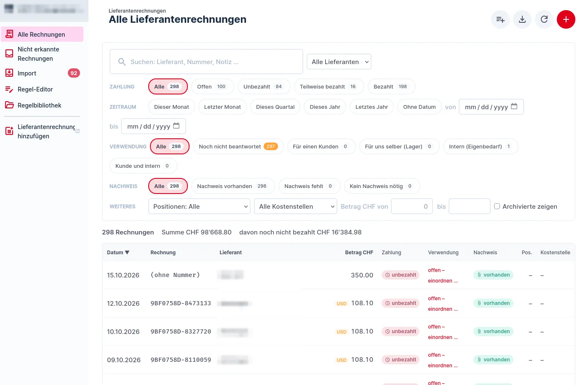Viewport: 588px width, 385px height.
Task: Open Nicht erkannte Rechnungen menu item
Action: click(42, 54)
